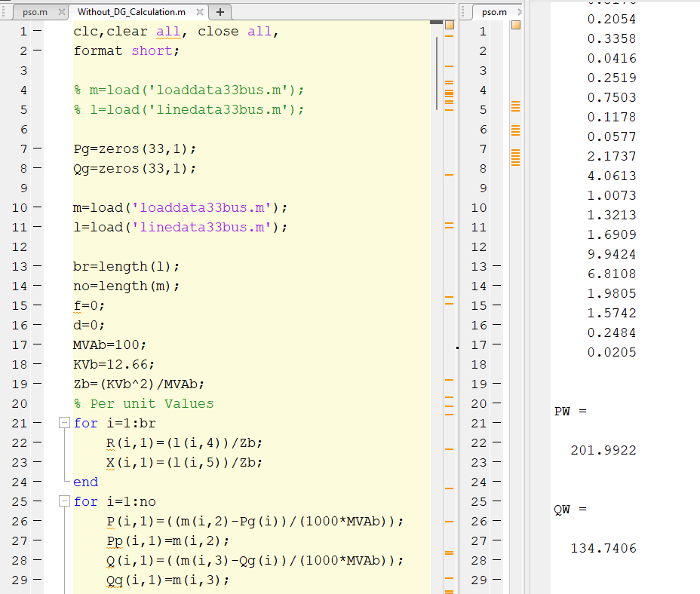Click code analyzer status square in left editor
Screen dimensions: 700x594
click(450, 25)
